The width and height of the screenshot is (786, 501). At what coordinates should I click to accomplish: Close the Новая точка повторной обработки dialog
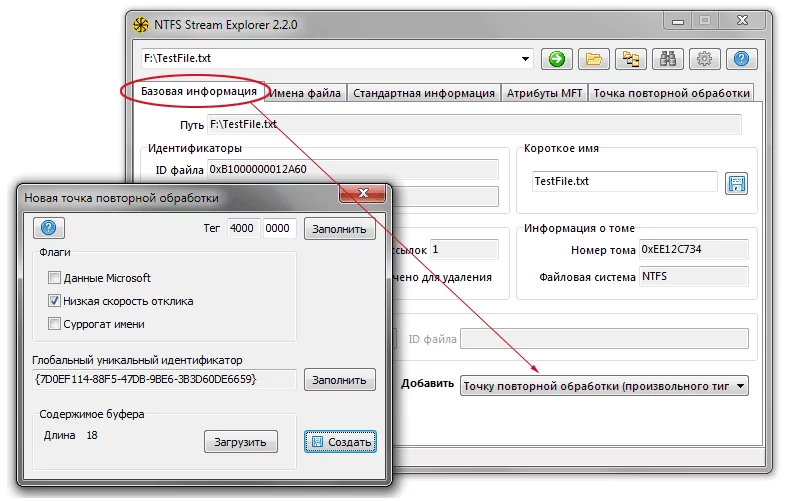(x=363, y=193)
